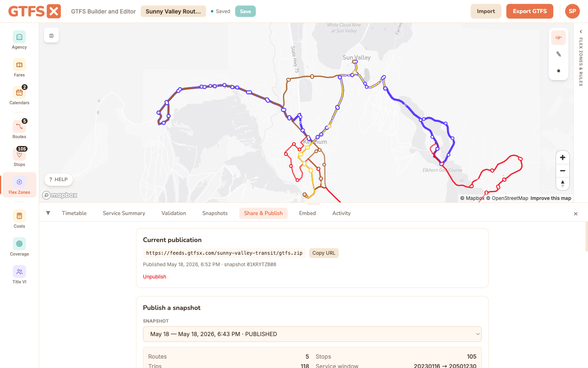Switch to the Embed tab
The image size is (588, 368).
[307, 213]
